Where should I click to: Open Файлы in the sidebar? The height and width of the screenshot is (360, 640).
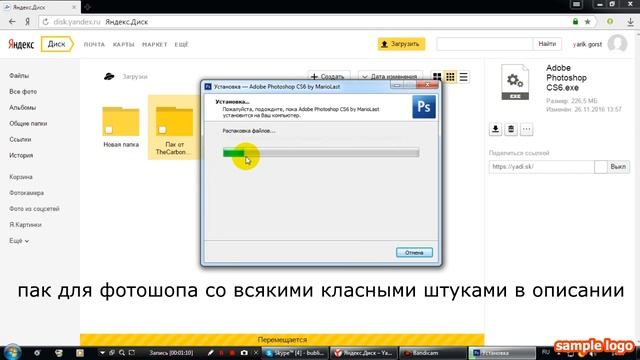(19, 76)
